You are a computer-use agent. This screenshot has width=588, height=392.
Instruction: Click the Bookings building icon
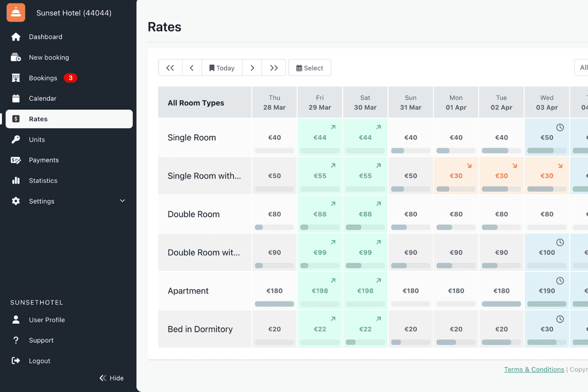click(16, 78)
